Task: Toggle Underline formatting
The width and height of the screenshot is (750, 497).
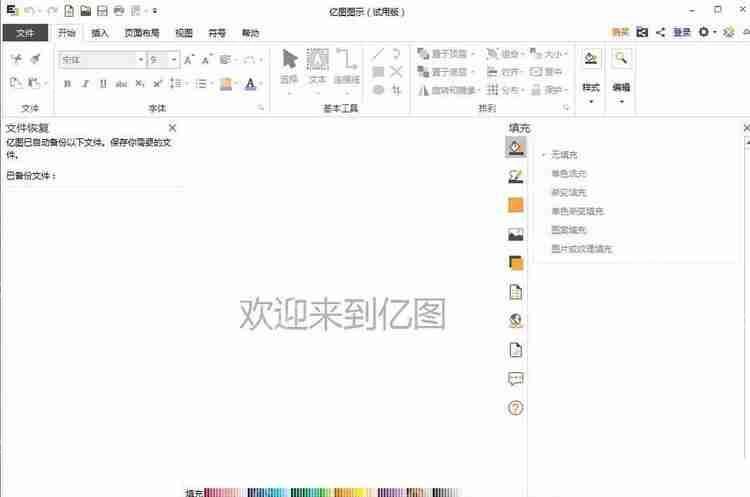Action: (103, 84)
